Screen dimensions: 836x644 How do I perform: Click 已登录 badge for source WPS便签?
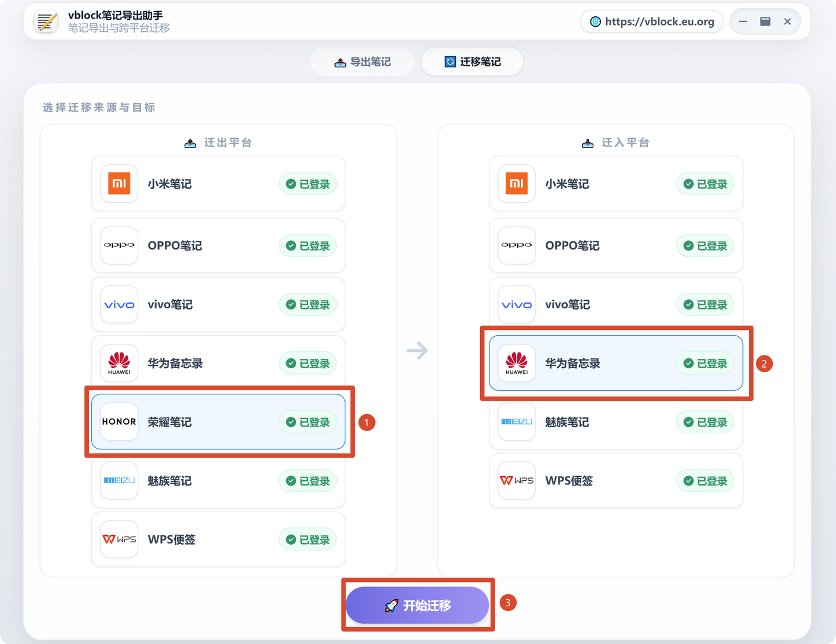tap(308, 539)
